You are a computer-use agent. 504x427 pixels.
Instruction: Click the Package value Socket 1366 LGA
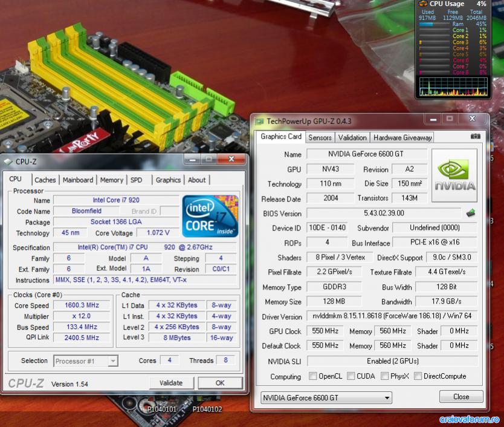point(116,222)
